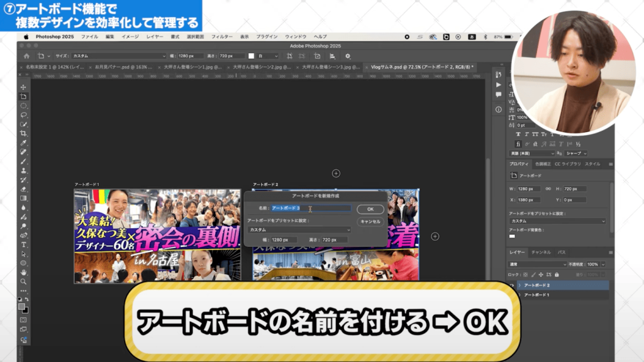Open artboard settings gear in options bar
The image size is (644, 362).
click(x=348, y=56)
